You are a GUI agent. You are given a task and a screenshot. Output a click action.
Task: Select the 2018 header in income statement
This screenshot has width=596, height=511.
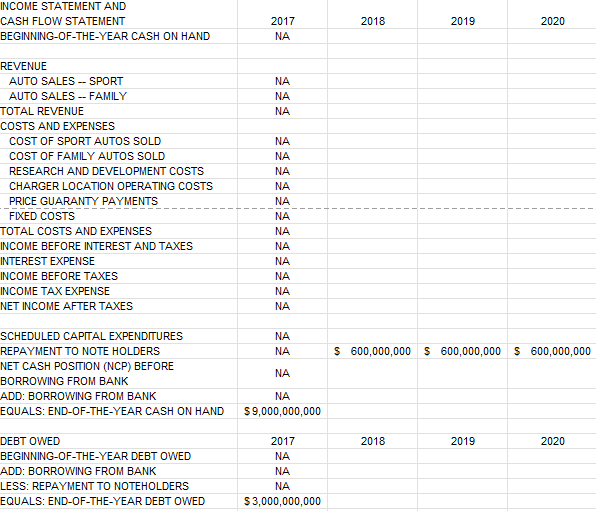tap(372, 21)
